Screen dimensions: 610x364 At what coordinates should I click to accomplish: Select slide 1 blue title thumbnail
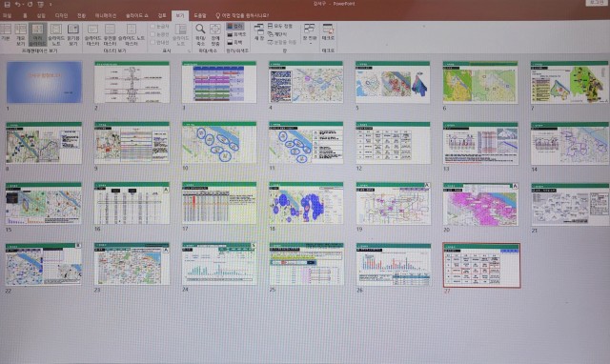click(x=45, y=82)
